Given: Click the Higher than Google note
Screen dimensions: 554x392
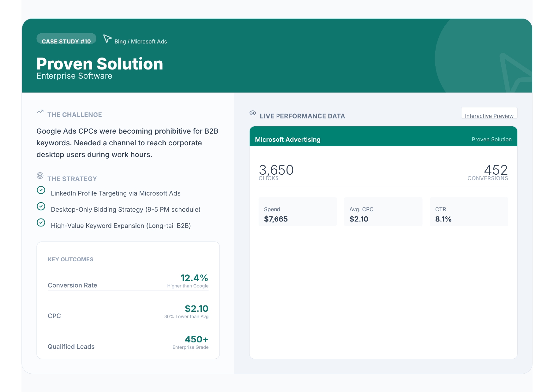Looking at the screenshot, I should 188,286.
